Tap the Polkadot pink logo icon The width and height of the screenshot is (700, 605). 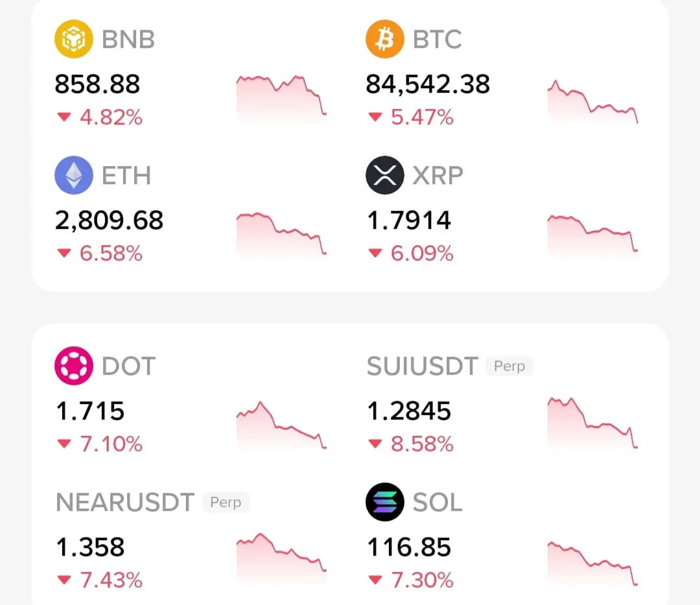point(73,366)
